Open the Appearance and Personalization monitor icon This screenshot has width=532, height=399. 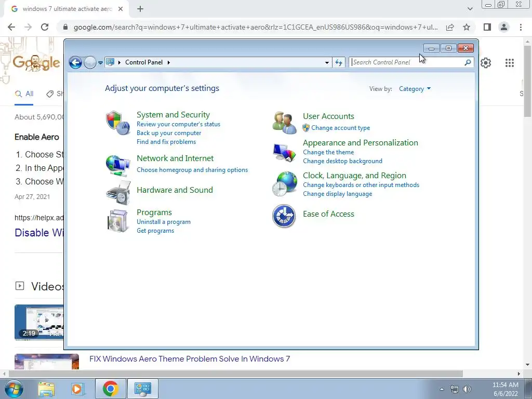click(284, 152)
